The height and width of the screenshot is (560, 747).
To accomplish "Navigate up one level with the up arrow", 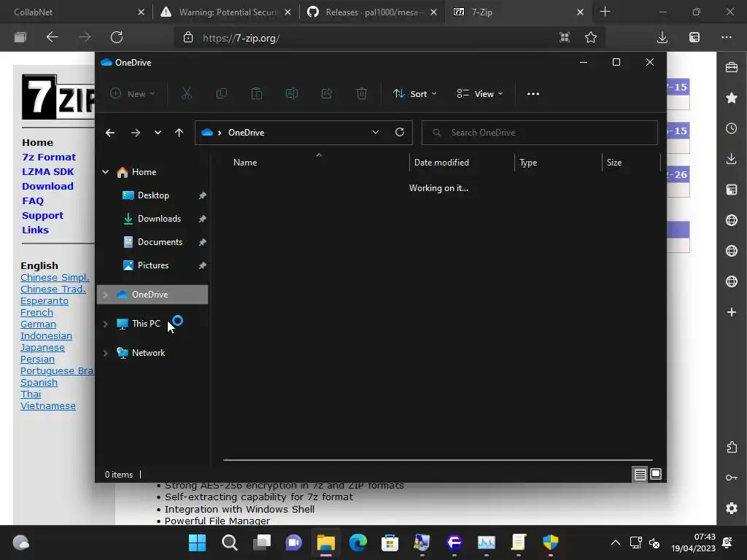I will [x=179, y=133].
